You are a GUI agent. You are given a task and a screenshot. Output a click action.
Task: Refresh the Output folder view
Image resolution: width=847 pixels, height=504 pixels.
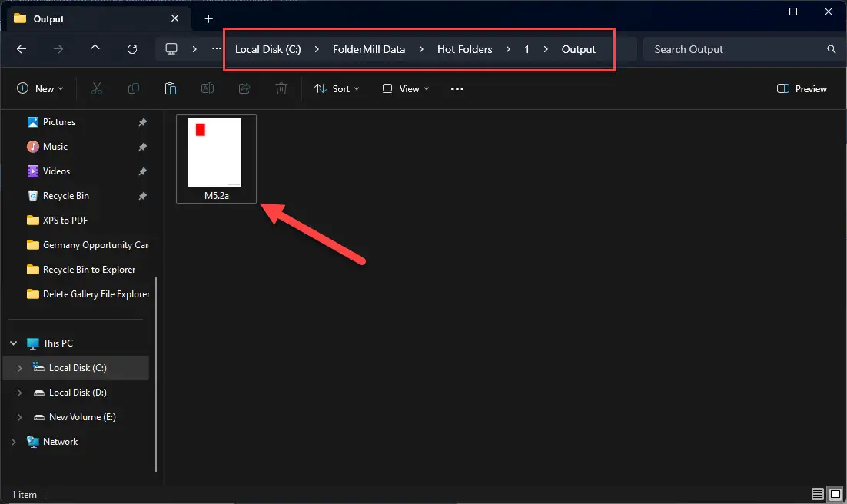131,49
